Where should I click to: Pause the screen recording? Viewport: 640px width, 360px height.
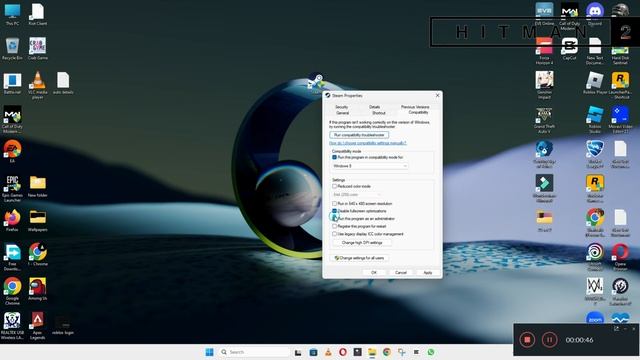(549, 340)
